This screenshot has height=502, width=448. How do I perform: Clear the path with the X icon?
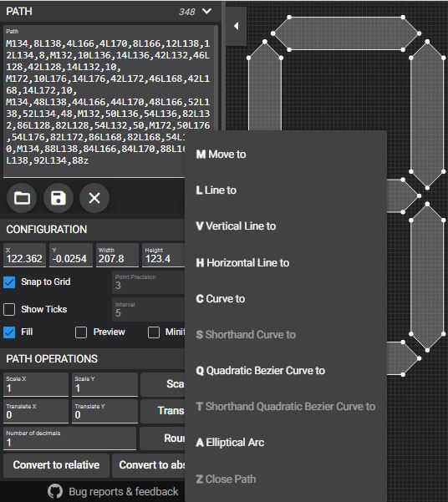(x=94, y=198)
